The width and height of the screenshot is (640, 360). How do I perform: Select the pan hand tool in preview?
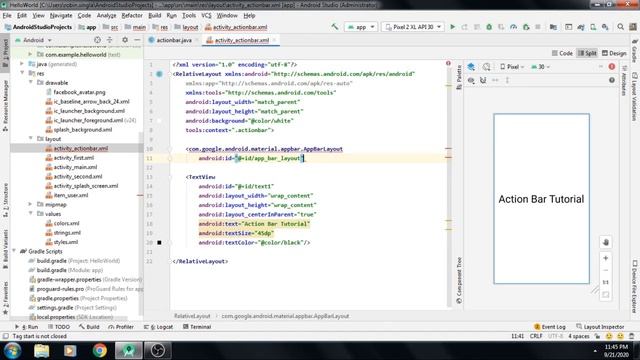point(606,242)
